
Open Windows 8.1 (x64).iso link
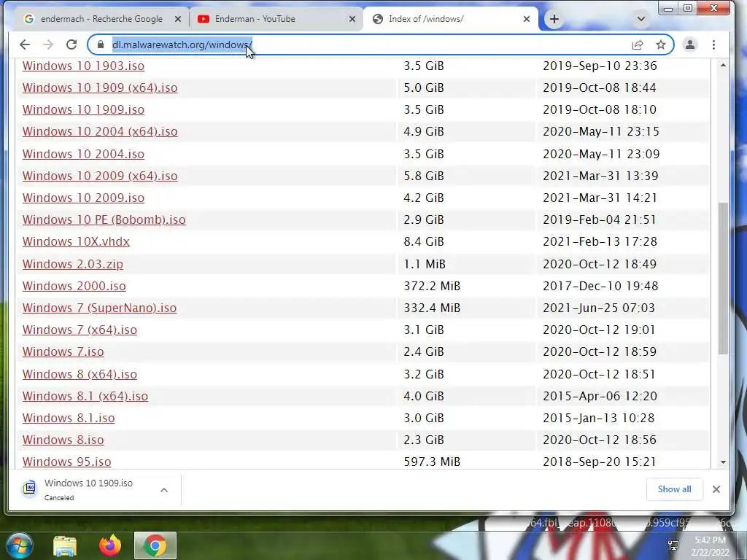85,396
